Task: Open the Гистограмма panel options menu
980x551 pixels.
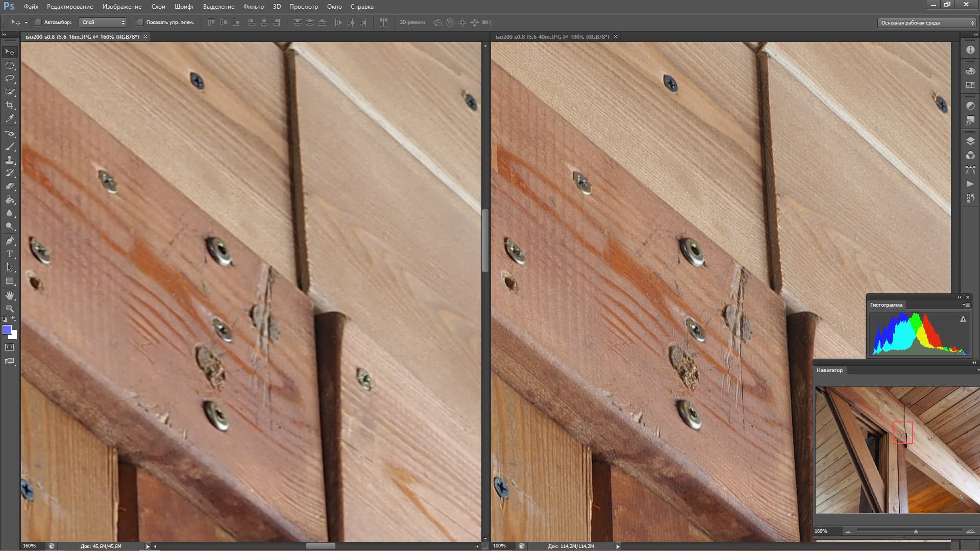Action: [x=966, y=305]
